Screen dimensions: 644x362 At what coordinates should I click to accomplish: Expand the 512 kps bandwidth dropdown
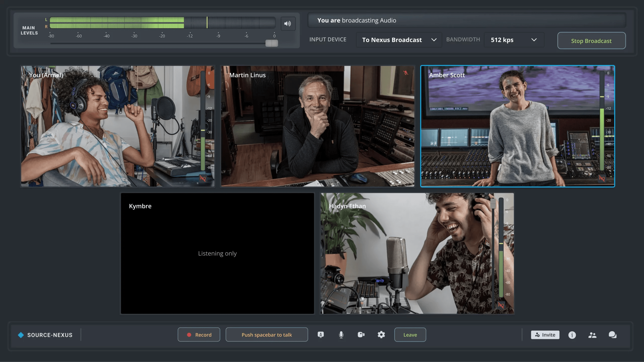tap(514, 40)
